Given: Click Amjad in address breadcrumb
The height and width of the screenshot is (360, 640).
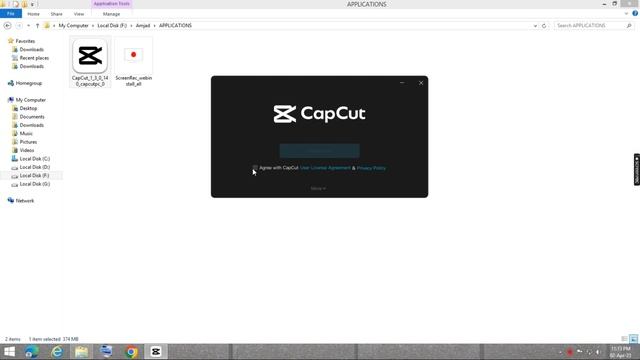Looking at the screenshot, I should (x=143, y=25).
